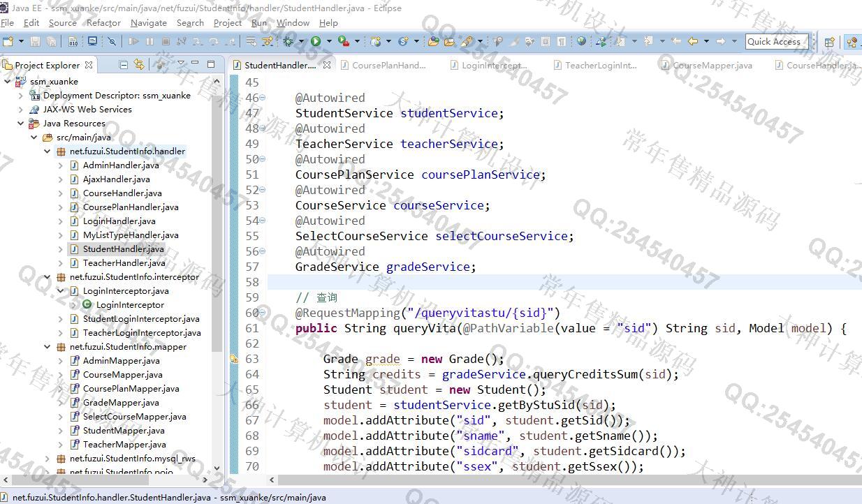Click the Search flashlight toolbar icon
This screenshot has width=862, height=504.
pos(467,42)
